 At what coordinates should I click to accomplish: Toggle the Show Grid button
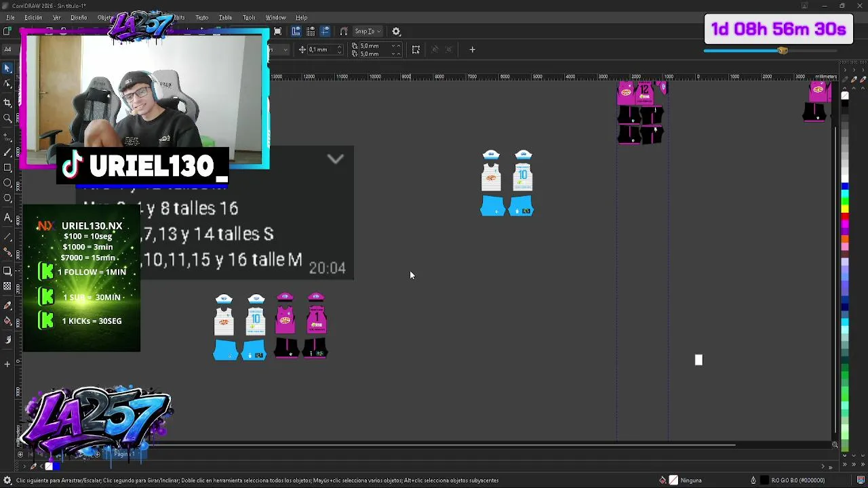pos(311,31)
